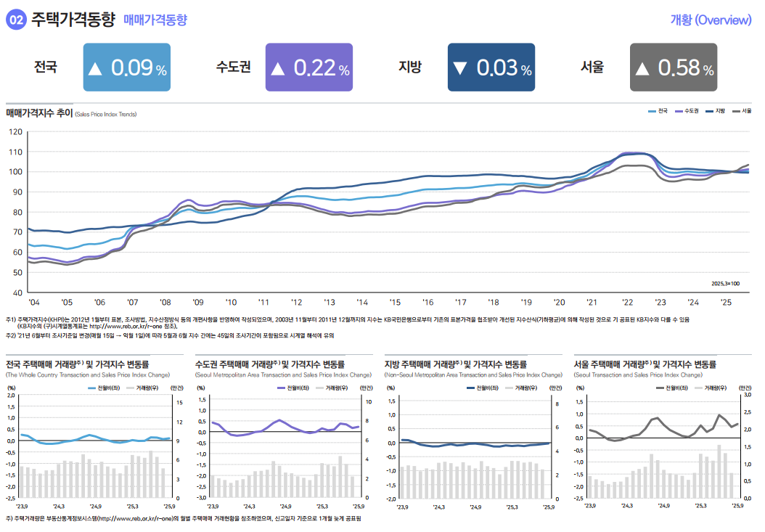Click the 전국 주택매매 거래량 chart title

pyautogui.click(x=73, y=364)
